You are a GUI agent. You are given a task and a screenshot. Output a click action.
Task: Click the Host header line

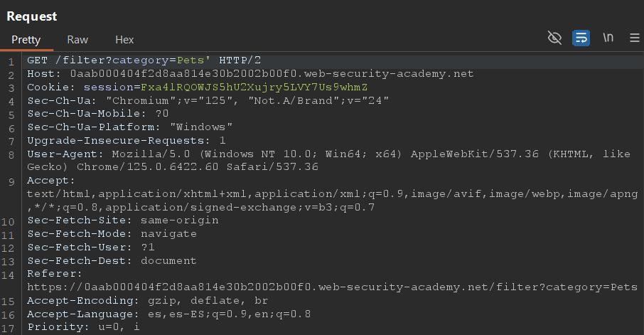pyautogui.click(x=250, y=74)
